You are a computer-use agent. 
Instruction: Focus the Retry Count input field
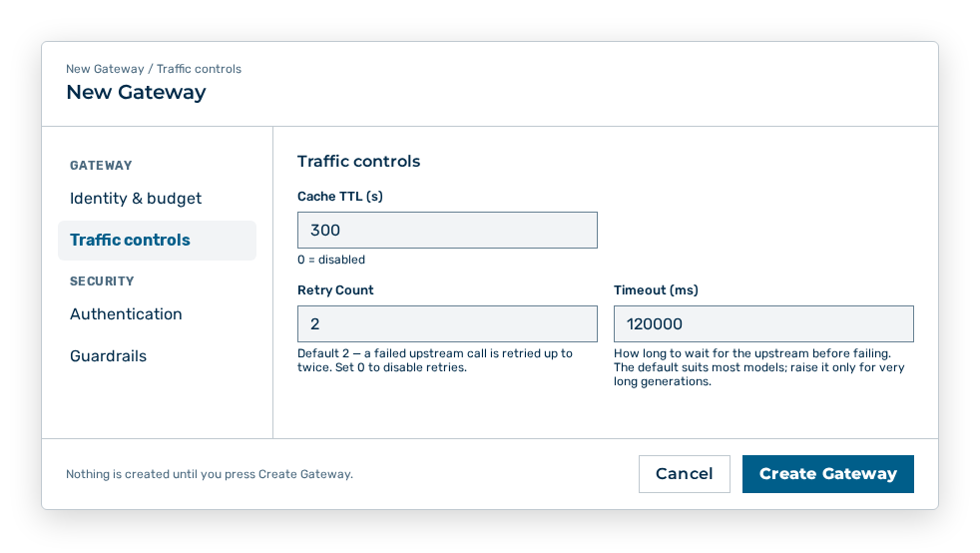pyautogui.click(x=447, y=323)
